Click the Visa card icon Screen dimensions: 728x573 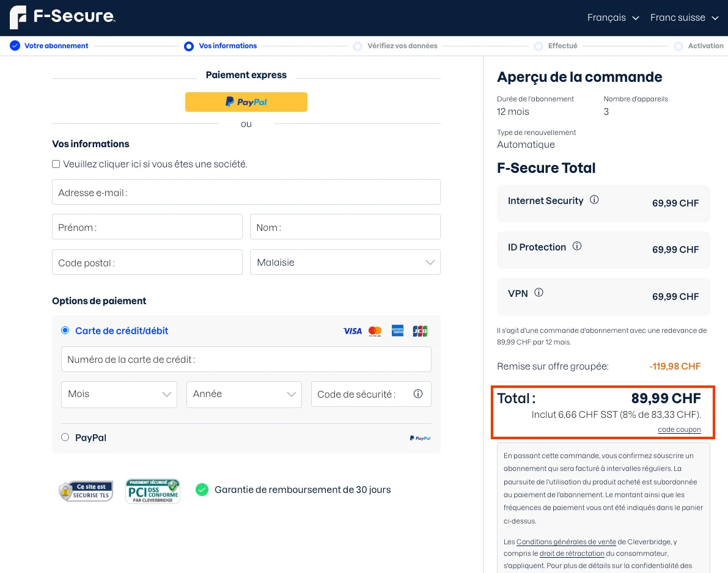tap(352, 330)
